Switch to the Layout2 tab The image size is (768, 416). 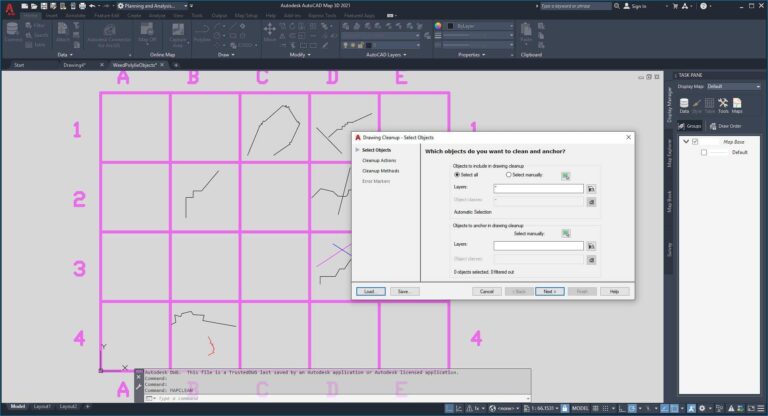click(68, 407)
